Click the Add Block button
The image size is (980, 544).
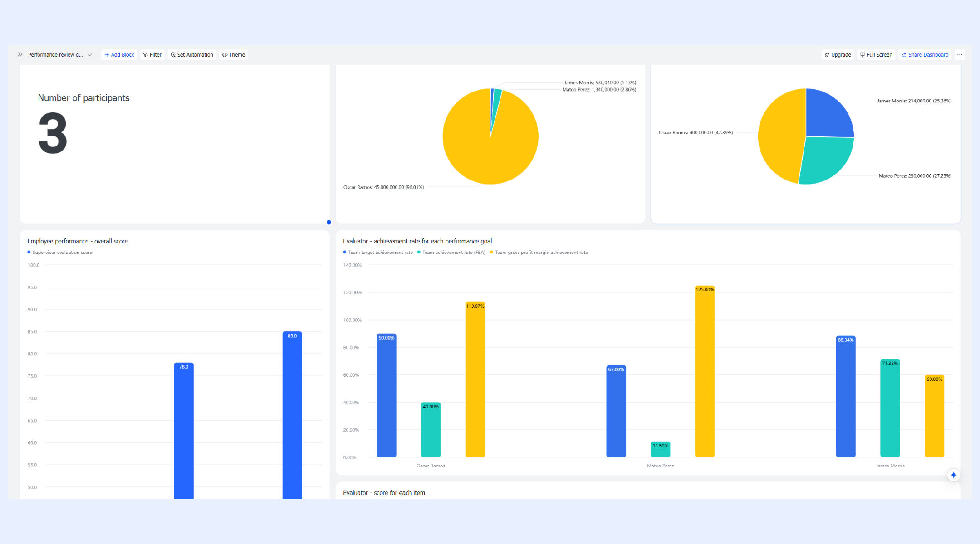tap(119, 55)
